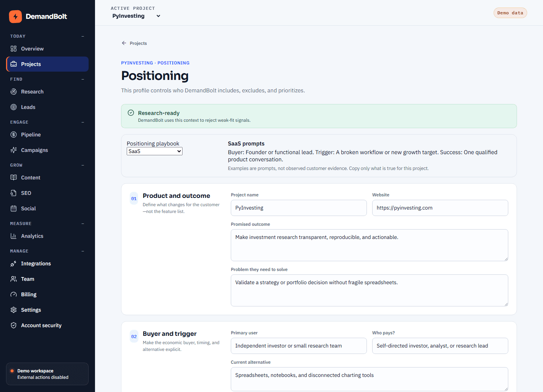This screenshot has width=543, height=392.
Task: Click the Settings gear icon
Action: coord(14,310)
